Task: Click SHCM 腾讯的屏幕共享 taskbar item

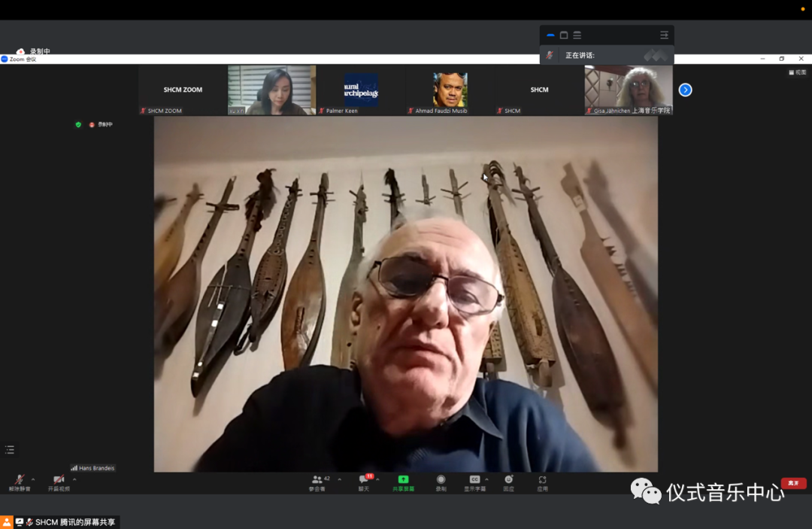Action: pyautogui.click(x=68, y=522)
